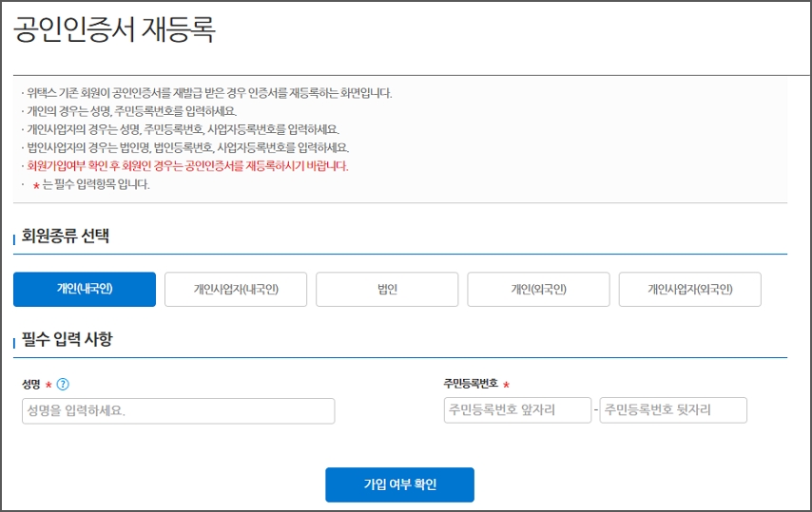This screenshot has width=812, height=512.
Task: Click the red notice starting 회원가입여부 확인 후
Action: point(187,166)
